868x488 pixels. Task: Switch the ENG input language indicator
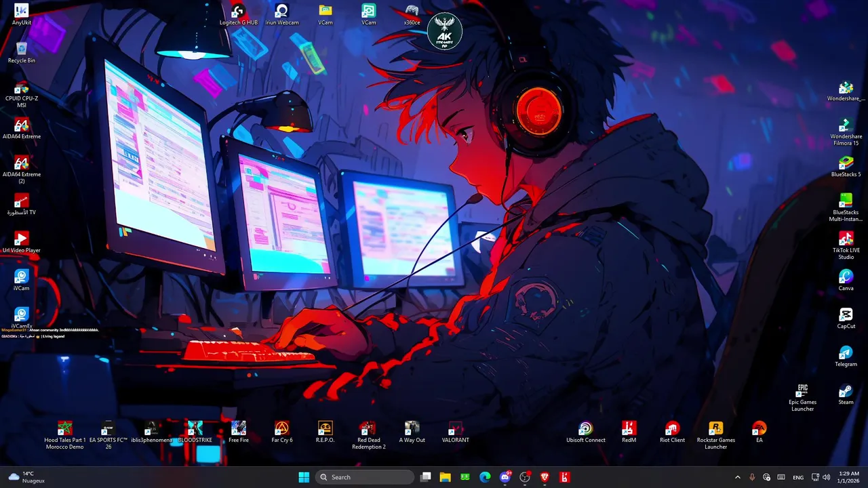click(798, 477)
